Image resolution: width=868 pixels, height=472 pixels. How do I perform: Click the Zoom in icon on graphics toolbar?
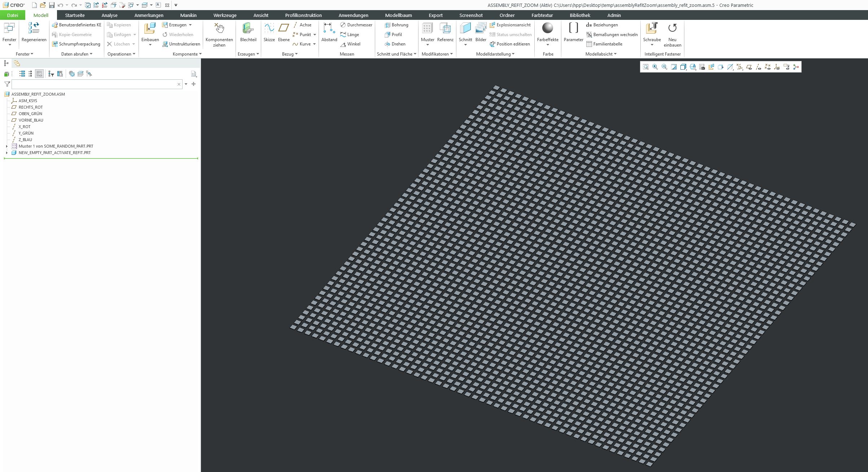pyautogui.click(x=655, y=67)
